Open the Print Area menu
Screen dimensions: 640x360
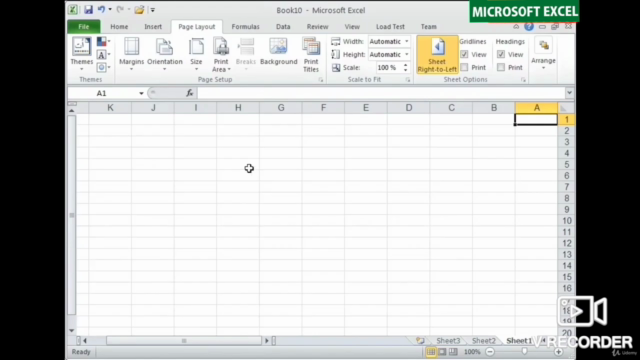point(221,55)
